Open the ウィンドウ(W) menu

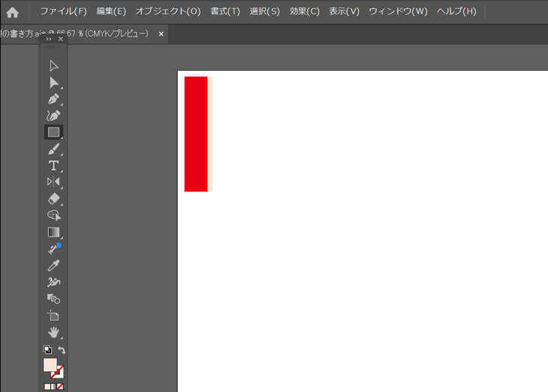click(x=398, y=11)
